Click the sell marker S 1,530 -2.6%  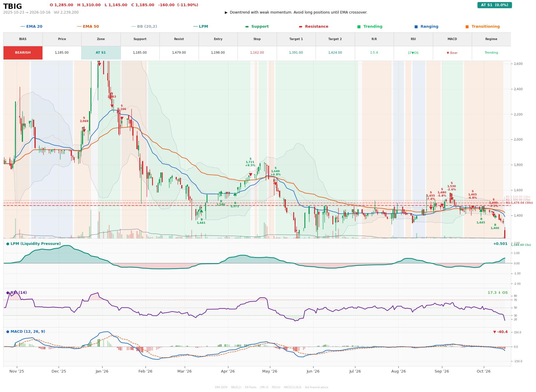(451, 199)
